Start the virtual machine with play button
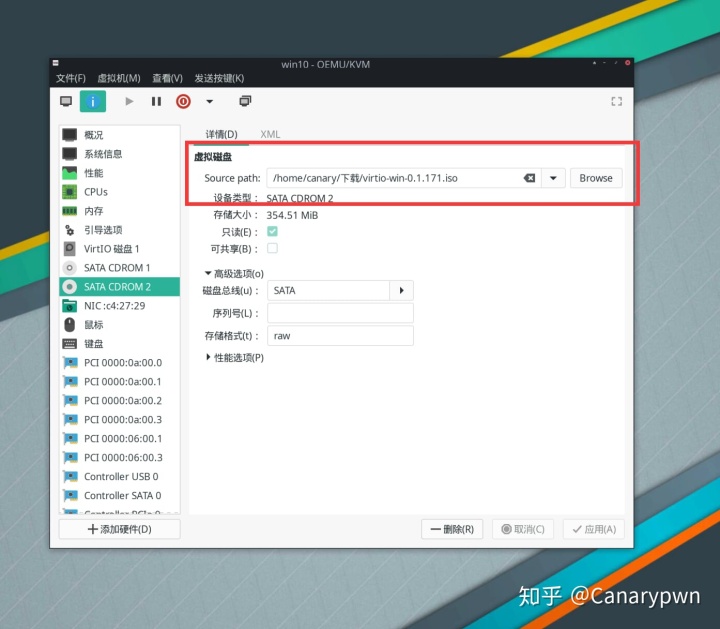 point(129,101)
